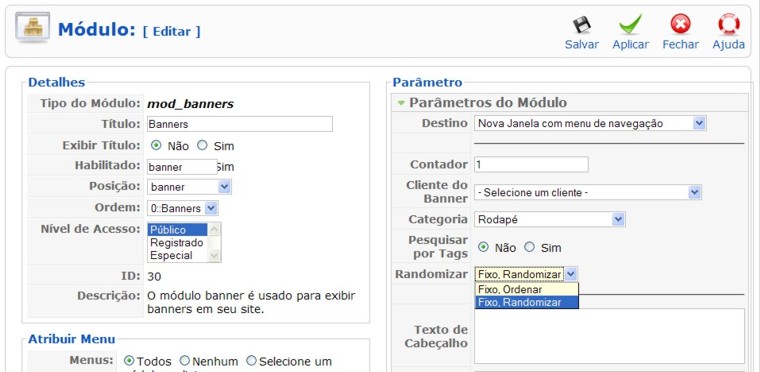
Task: Click the Parâmetro section heading
Action: (x=428, y=82)
